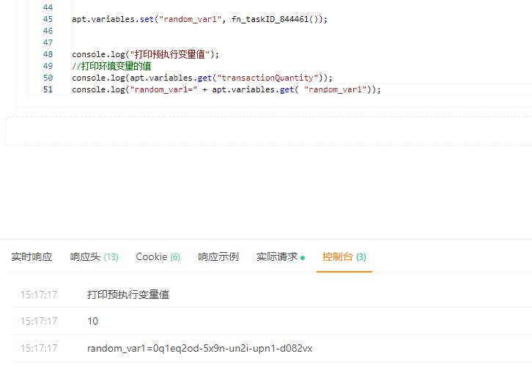The width and height of the screenshot is (532, 392).
Task: Click console log entry 打印预执行变量值
Action: point(128,295)
